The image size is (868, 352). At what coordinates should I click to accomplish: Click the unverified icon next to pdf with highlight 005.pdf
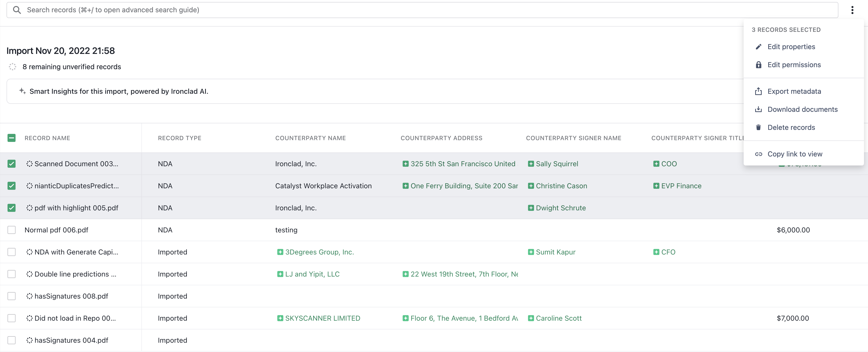coord(29,208)
